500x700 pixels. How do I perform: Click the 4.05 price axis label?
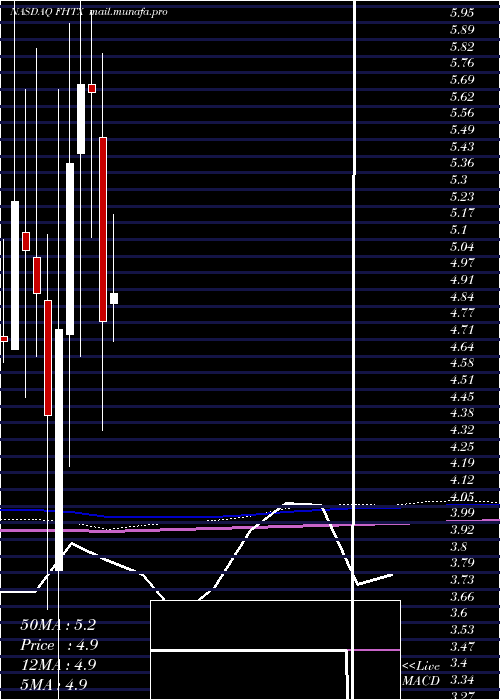click(x=462, y=496)
